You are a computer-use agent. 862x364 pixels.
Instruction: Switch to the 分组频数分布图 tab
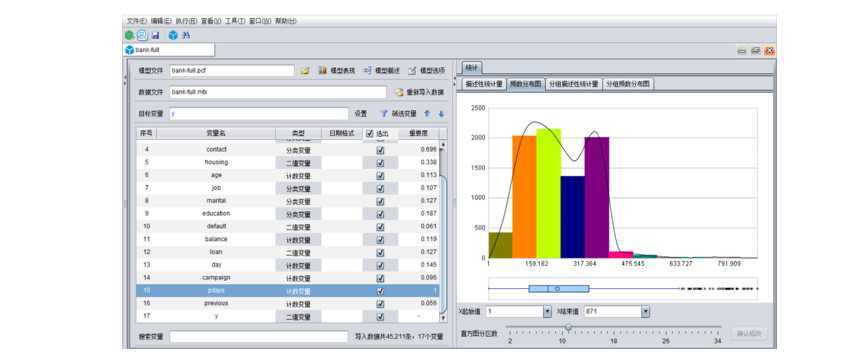[x=628, y=84]
